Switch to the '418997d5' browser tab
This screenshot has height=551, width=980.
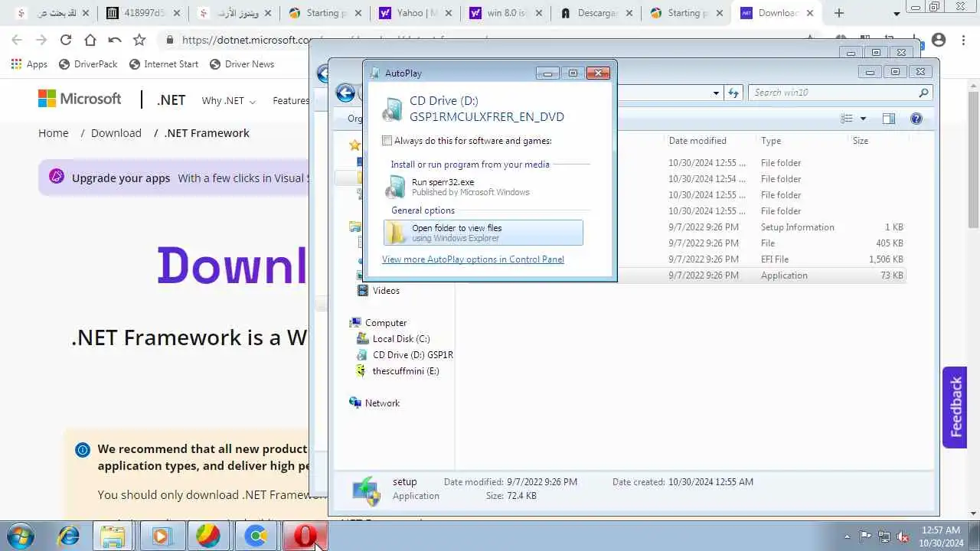tap(145, 13)
